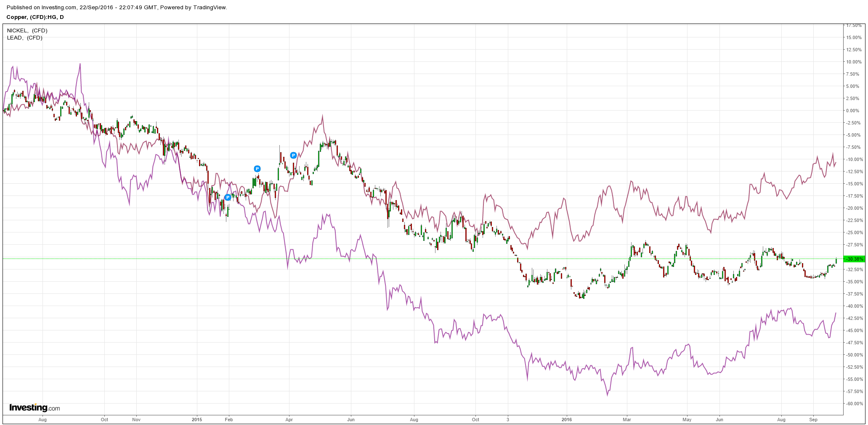Image resolution: width=868 pixels, height=425 pixels.
Task: Click the -35.00% label on the price axis
Action: tap(854, 282)
